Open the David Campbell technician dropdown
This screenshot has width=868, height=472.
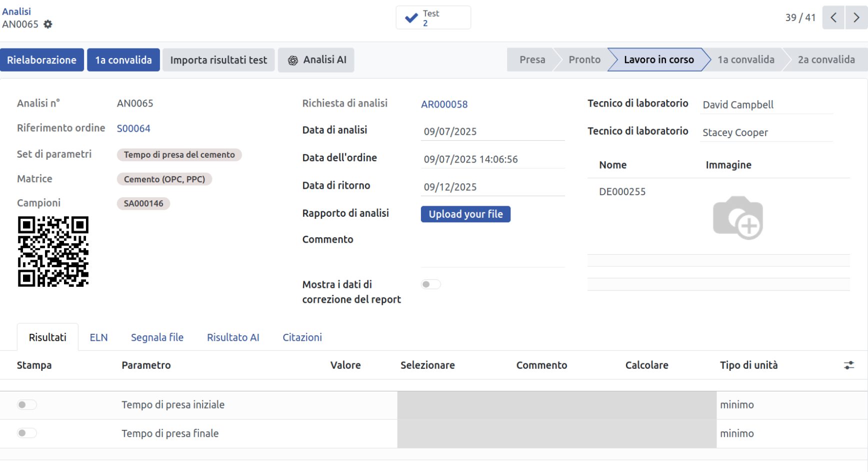(x=766, y=105)
